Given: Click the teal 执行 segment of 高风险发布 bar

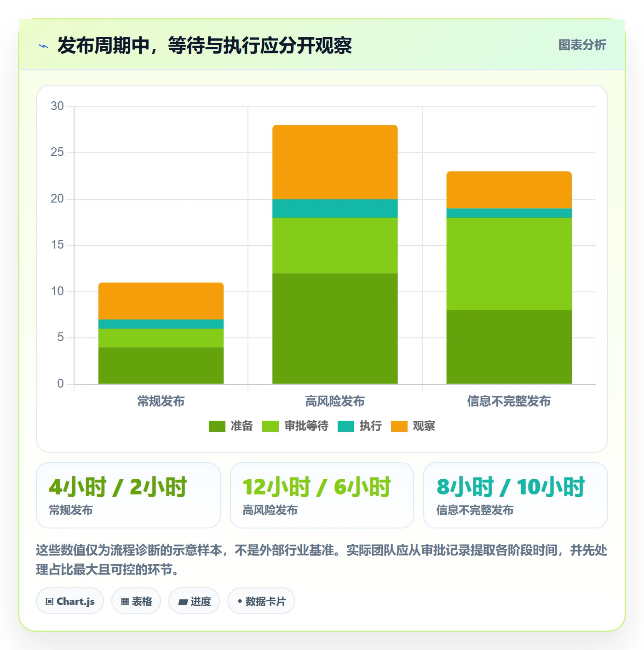Looking at the screenshot, I should coord(335,209).
